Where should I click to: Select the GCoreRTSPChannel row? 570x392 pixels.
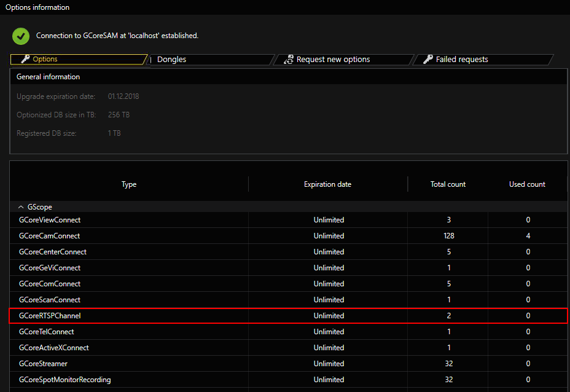point(288,316)
